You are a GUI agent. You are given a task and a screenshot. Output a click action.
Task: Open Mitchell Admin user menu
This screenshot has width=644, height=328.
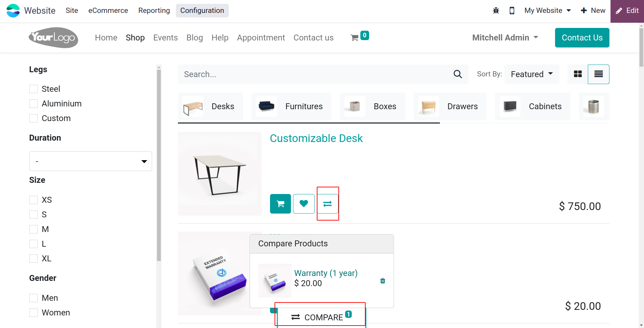pos(505,38)
